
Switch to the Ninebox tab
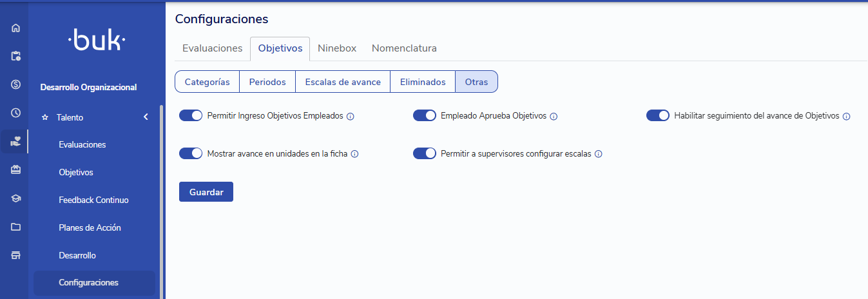point(336,48)
